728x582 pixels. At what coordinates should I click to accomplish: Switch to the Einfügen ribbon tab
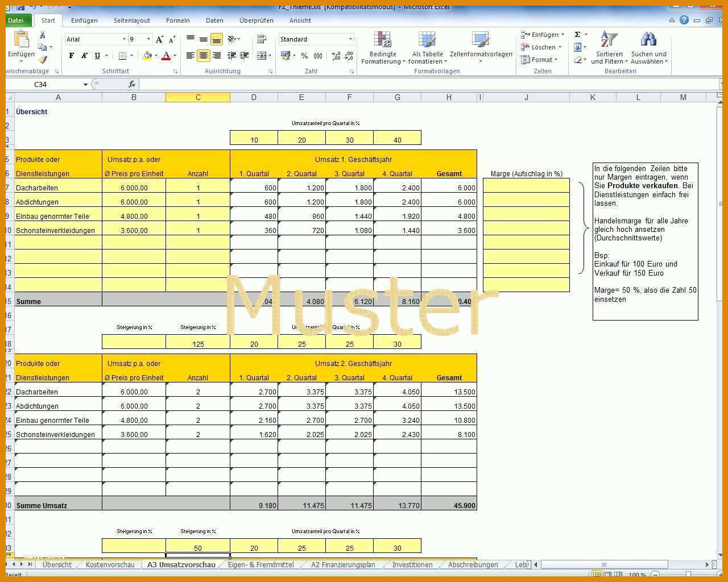(84, 20)
